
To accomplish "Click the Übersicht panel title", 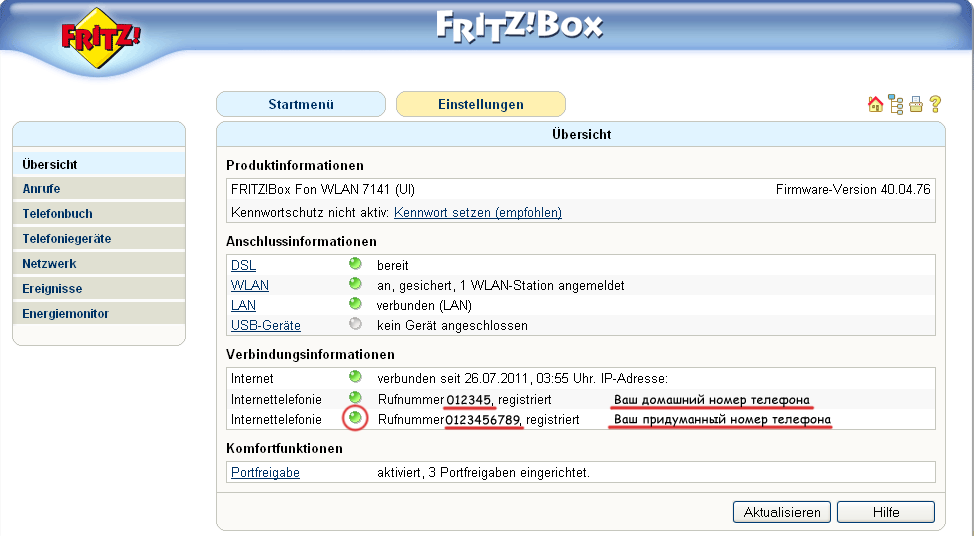I will pos(581,134).
